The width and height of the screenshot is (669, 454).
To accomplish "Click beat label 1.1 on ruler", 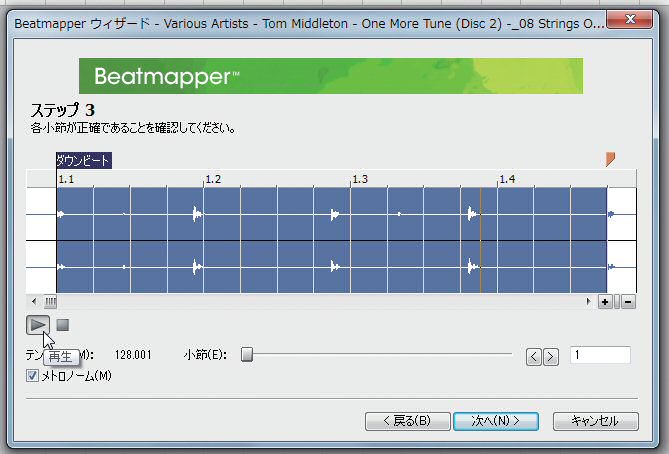I will [66, 179].
